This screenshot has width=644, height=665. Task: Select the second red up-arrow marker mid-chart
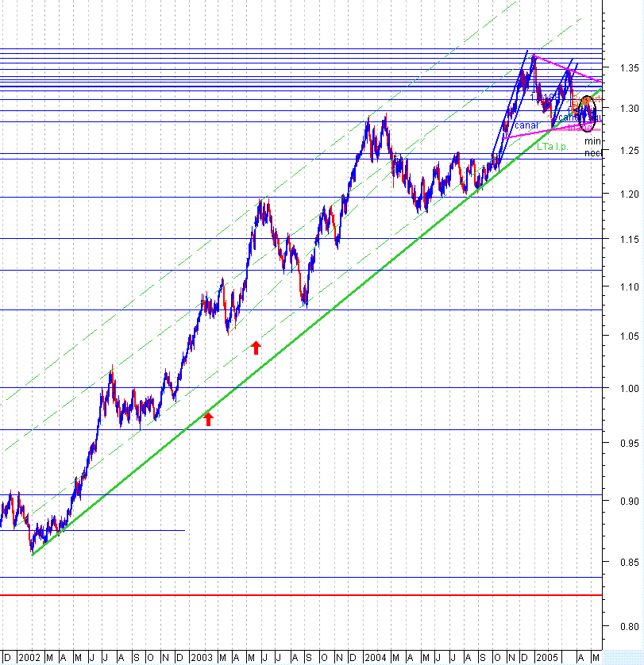(208, 419)
